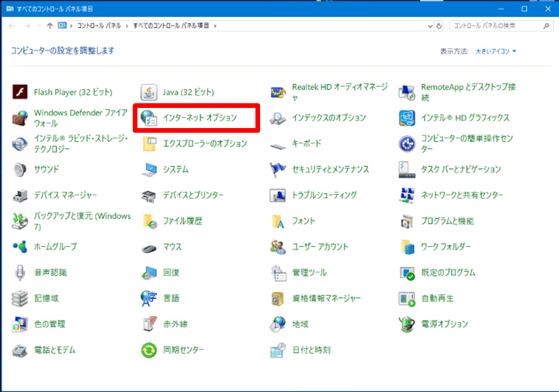Image resolution: width=559 pixels, height=392 pixels.
Task: Open the 日付と時刻 calendar clock icon
Action: [278, 350]
